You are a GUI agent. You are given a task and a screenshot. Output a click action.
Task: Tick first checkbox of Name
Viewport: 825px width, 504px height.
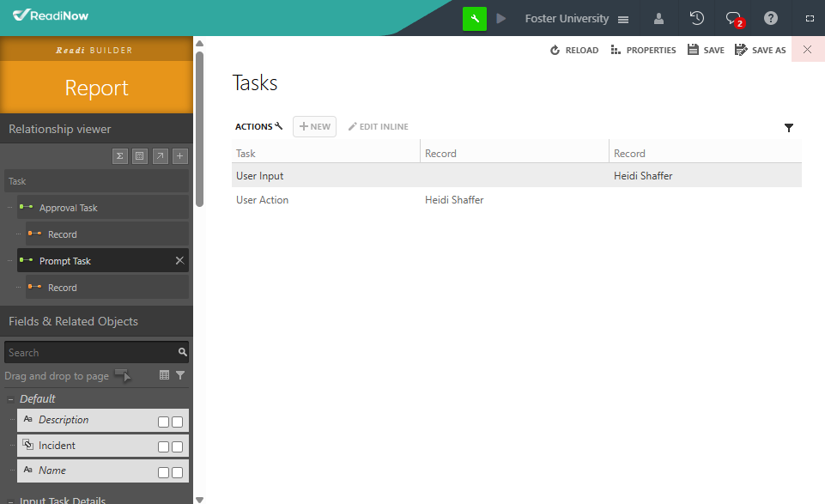[x=164, y=472]
